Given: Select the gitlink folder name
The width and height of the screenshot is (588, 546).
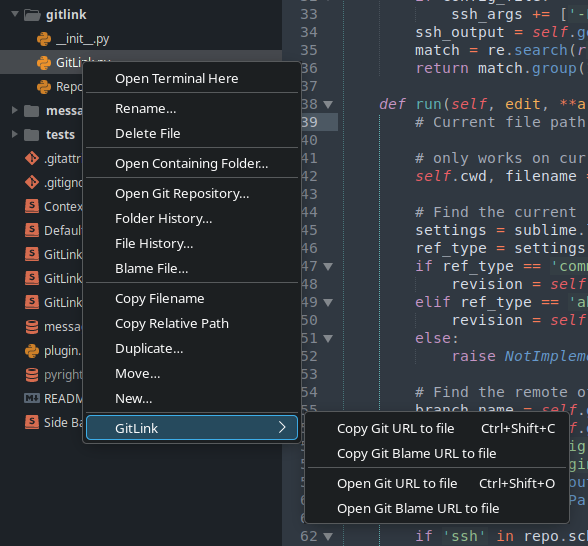Looking at the screenshot, I should (66, 15).
